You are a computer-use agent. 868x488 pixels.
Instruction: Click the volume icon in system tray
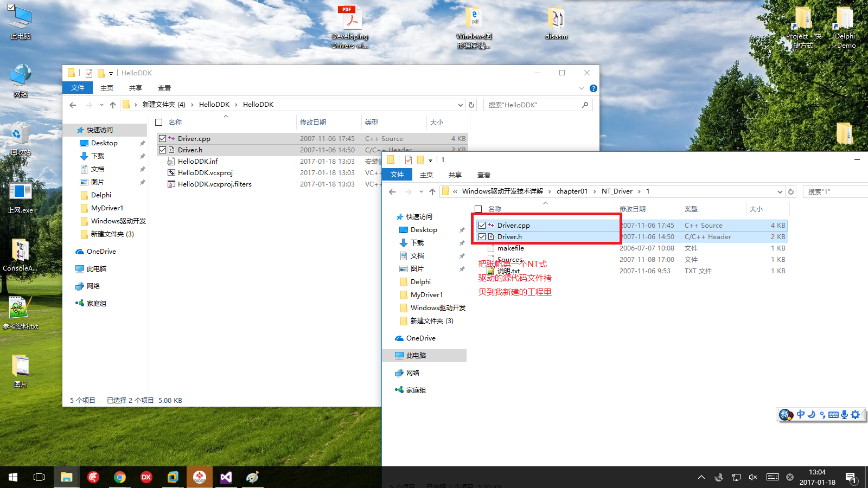753,477
